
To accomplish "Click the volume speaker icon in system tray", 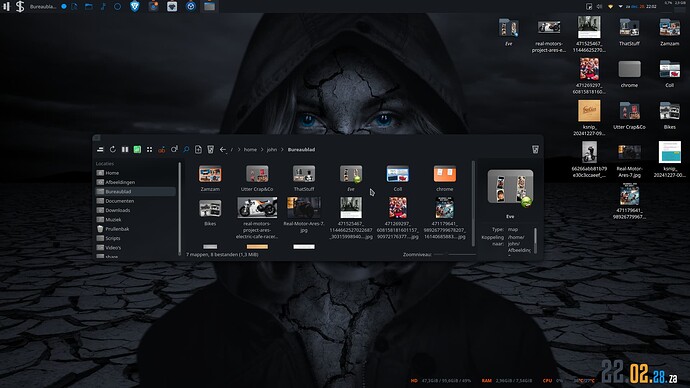I will [599, 7].
